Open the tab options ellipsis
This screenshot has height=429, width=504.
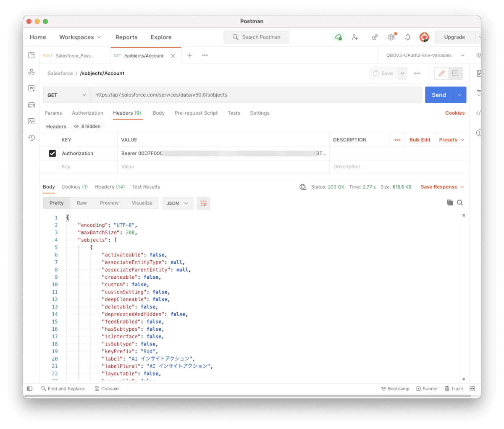[205, 55]
